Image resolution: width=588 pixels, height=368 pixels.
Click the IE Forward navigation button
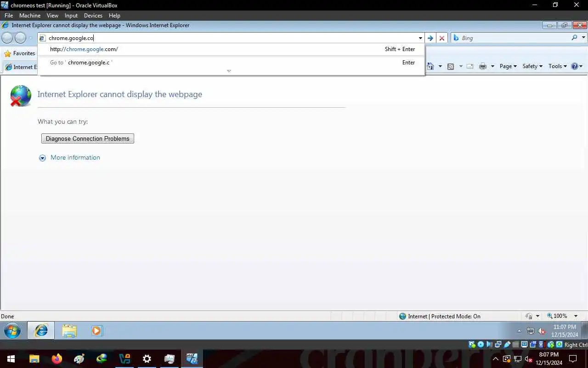(x=20, y=38)
